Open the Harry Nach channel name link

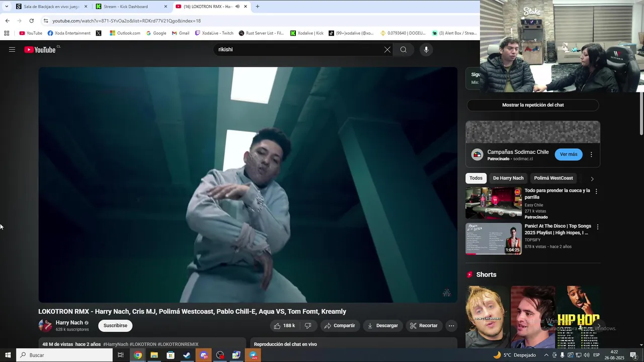pyautogui.click(x=69, y=323)
